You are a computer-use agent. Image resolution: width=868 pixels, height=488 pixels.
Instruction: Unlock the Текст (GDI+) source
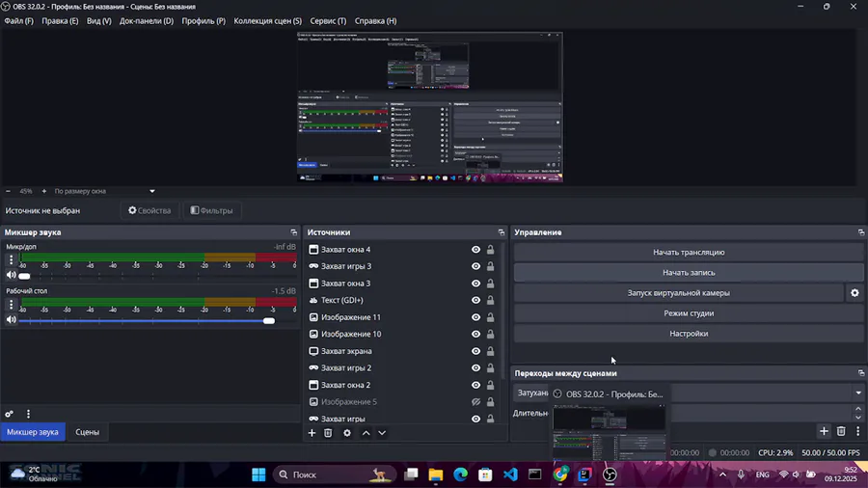[491, 301]
